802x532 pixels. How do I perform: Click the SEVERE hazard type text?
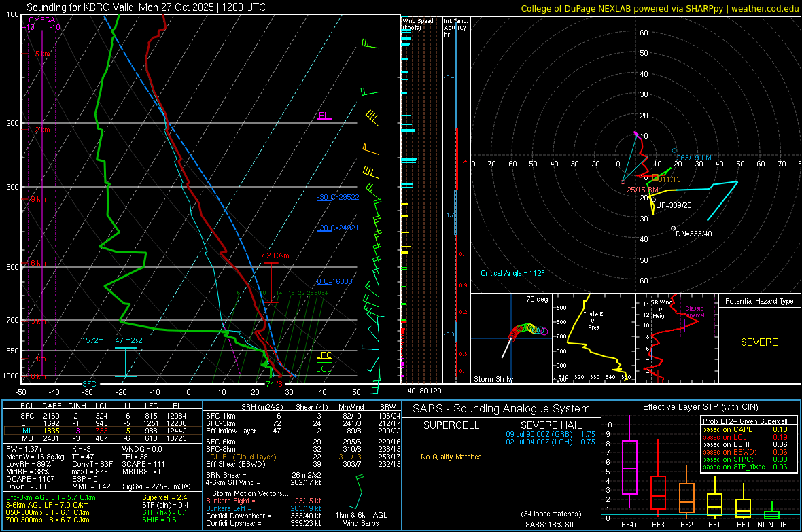click(x=759, y=342)
